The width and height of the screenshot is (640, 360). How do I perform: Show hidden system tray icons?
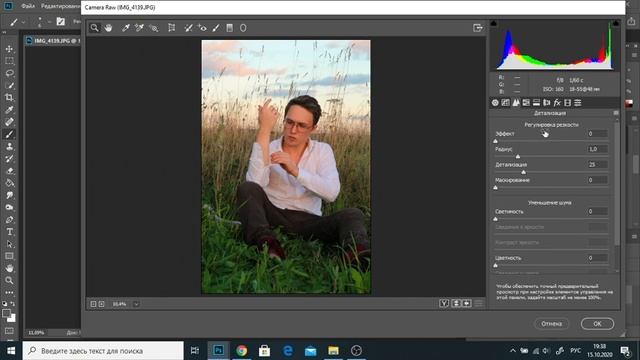click(x=513, y=351)
